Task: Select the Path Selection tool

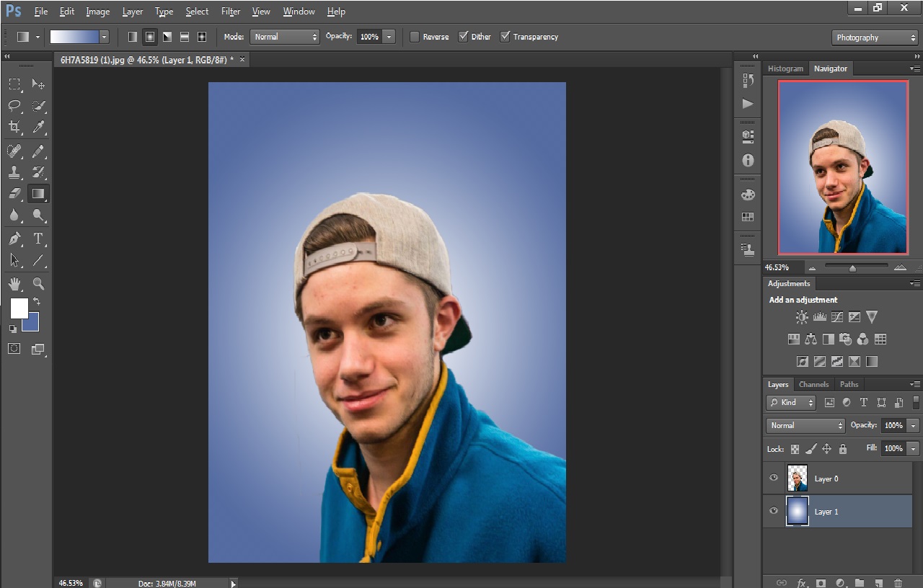Action: [x=14, y=260]
